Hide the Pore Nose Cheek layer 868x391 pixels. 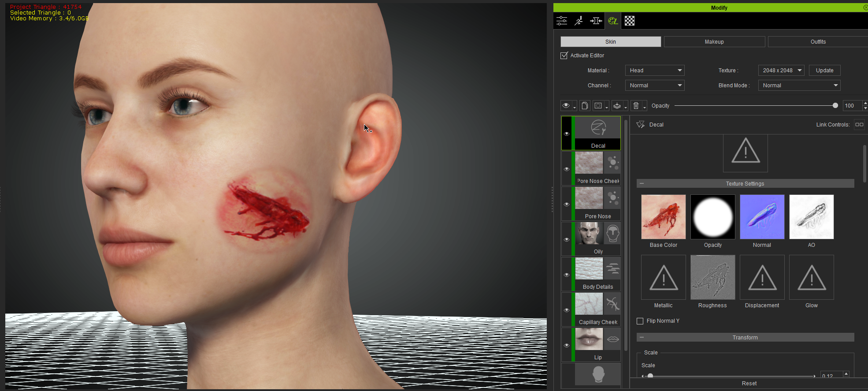click(567, 169)
